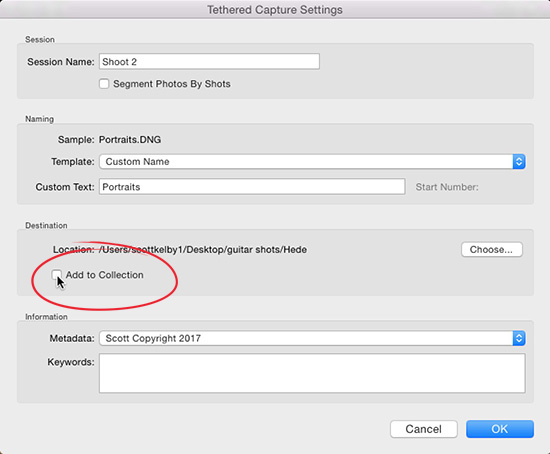Click the Session Name text field

click(x=209, y=62)
